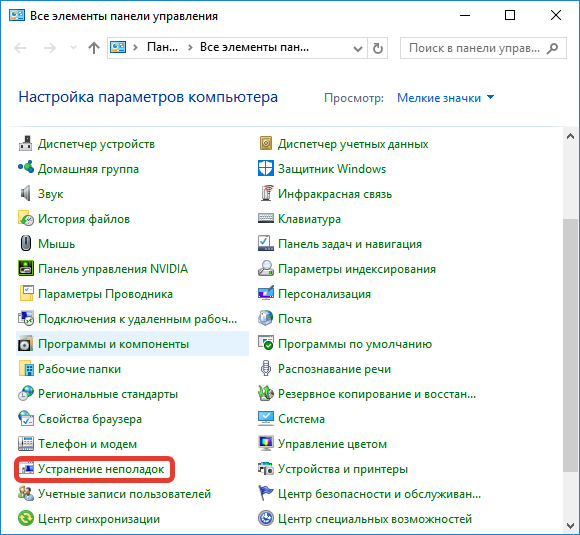Refresh the address bar view

point(377,48)
